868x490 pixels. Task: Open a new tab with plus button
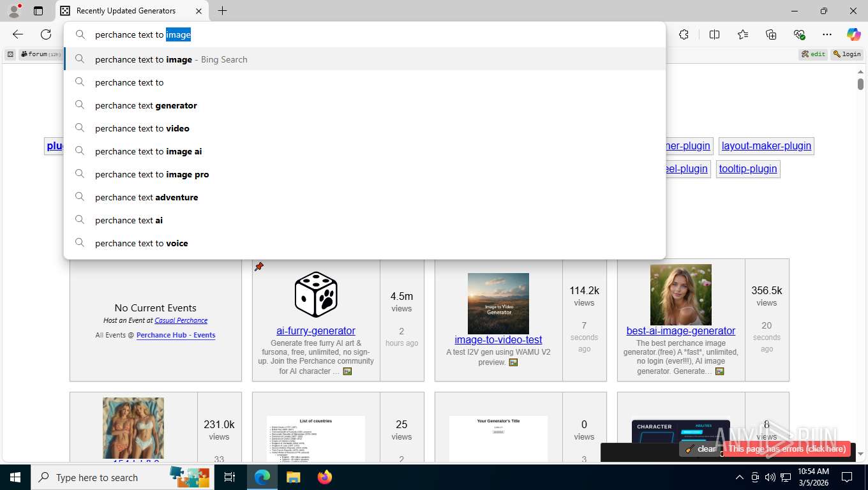coord(222,11)
